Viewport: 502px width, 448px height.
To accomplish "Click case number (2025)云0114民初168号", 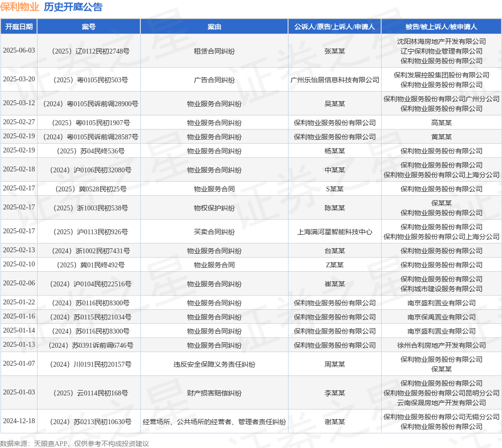I will point(91,393).
